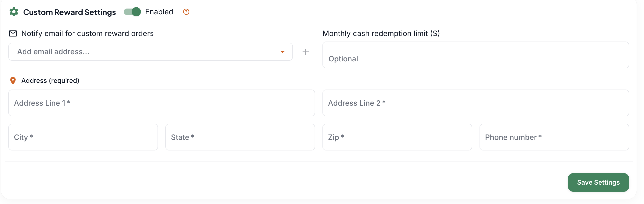This screenshot has height=204, width=644.
Task: Click the Address Line 1 field
Action: [161, 103]
